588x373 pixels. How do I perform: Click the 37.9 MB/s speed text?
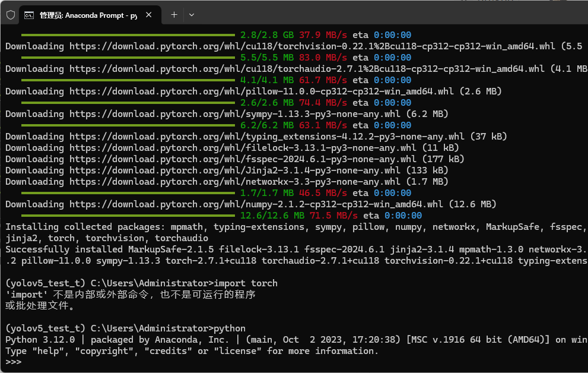(323, 35)
